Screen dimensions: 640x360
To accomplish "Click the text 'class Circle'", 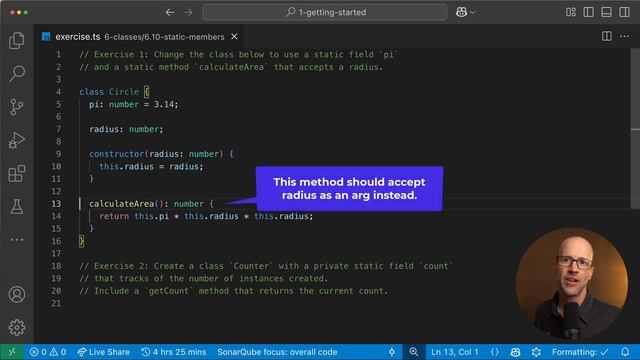I will click(109, 92).
